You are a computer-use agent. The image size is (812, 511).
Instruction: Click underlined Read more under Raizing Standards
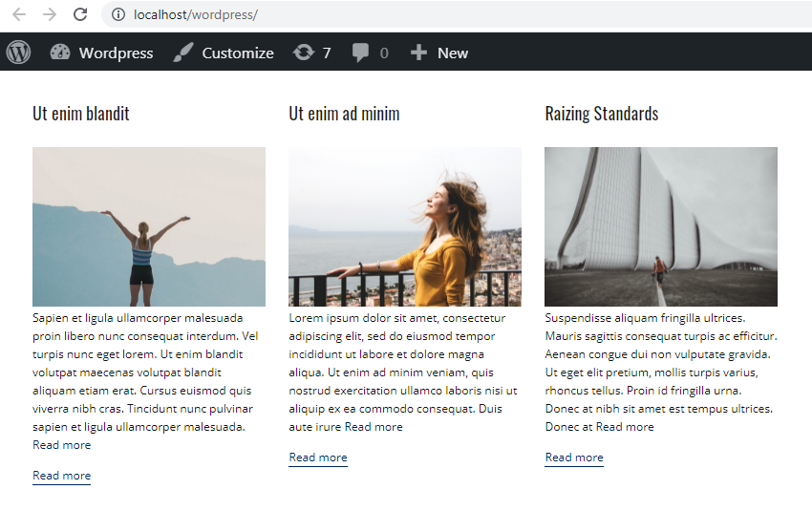[574, 458]
